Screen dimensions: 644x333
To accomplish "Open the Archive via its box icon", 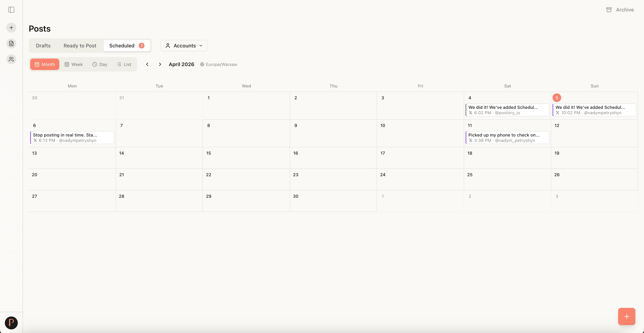I will point(609,10).
